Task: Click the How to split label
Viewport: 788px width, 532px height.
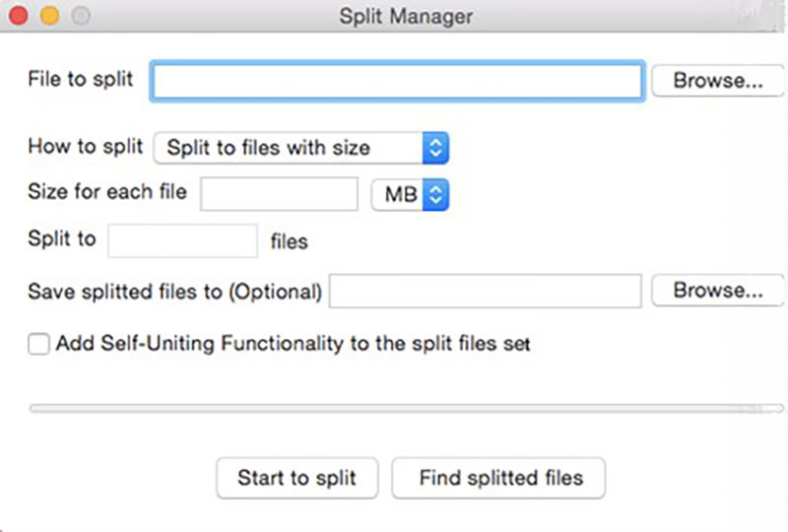Action: coord(86,147)
